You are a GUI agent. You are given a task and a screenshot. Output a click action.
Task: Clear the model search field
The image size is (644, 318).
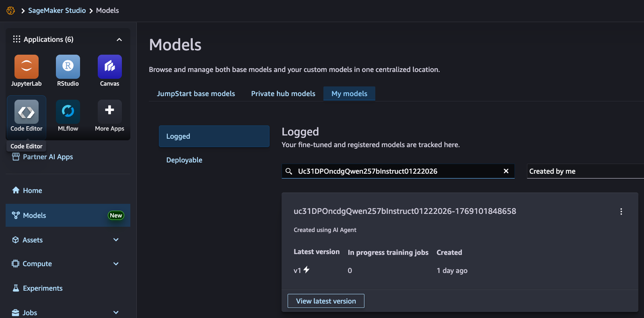(506, 171)
